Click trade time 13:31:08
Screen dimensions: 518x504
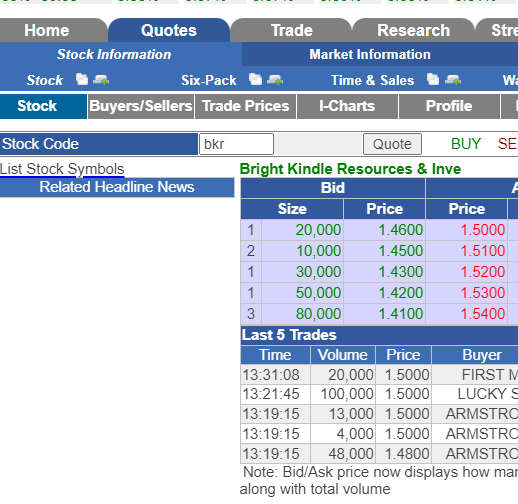271,375
